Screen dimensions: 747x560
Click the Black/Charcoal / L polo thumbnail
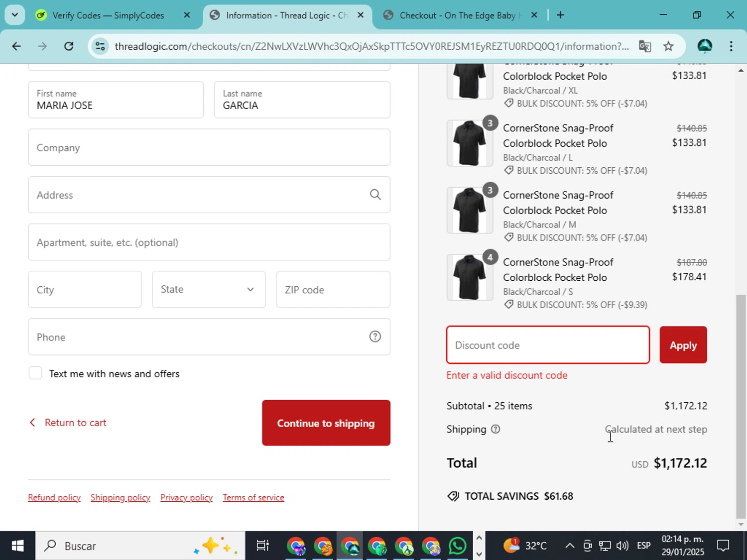click(470, 143)
